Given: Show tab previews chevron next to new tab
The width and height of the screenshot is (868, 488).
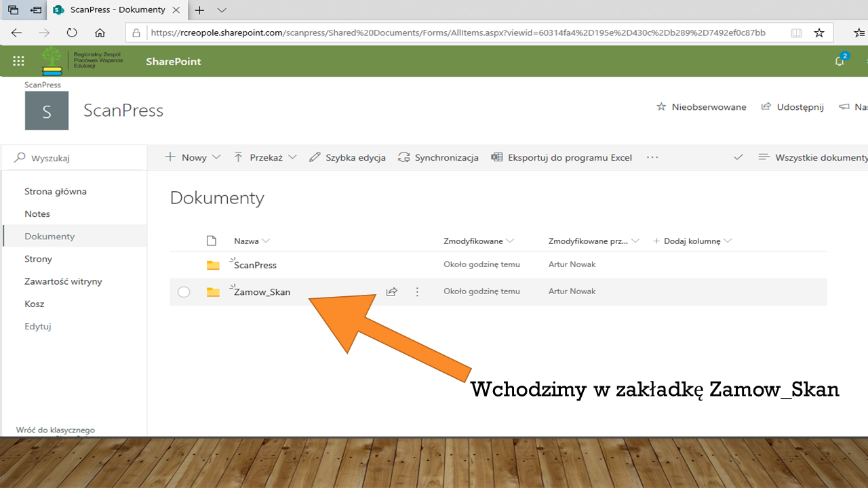Looking at the screenshot, I should 221,10.
